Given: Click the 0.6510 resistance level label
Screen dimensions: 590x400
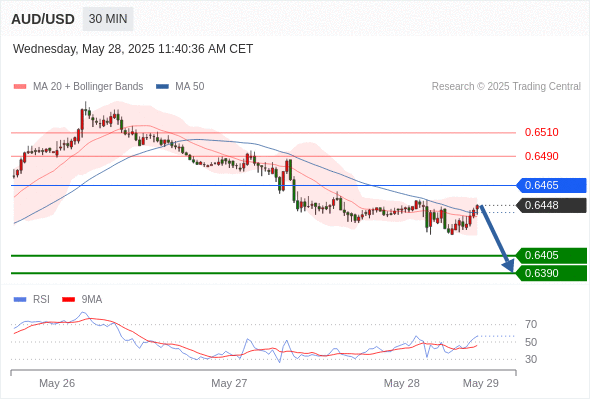Looking at the screenshot, I should (x=541, y=132).
